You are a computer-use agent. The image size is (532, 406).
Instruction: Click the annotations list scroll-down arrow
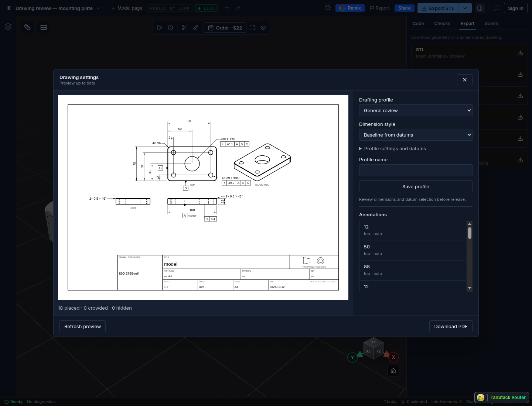470,288
